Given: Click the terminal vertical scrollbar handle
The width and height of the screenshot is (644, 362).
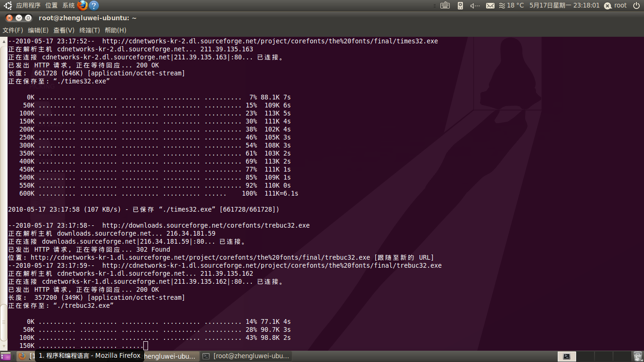Looking at the screenshot, I should click(x=4, y=322).
